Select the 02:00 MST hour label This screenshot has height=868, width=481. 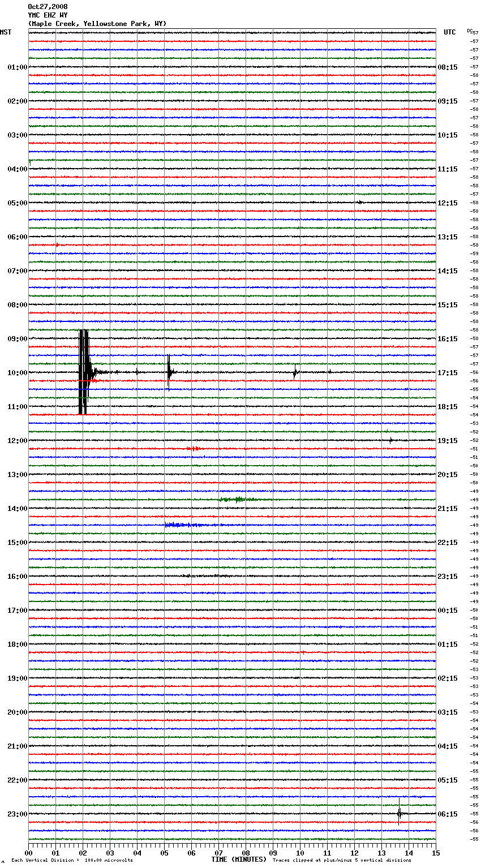point(17,101)
